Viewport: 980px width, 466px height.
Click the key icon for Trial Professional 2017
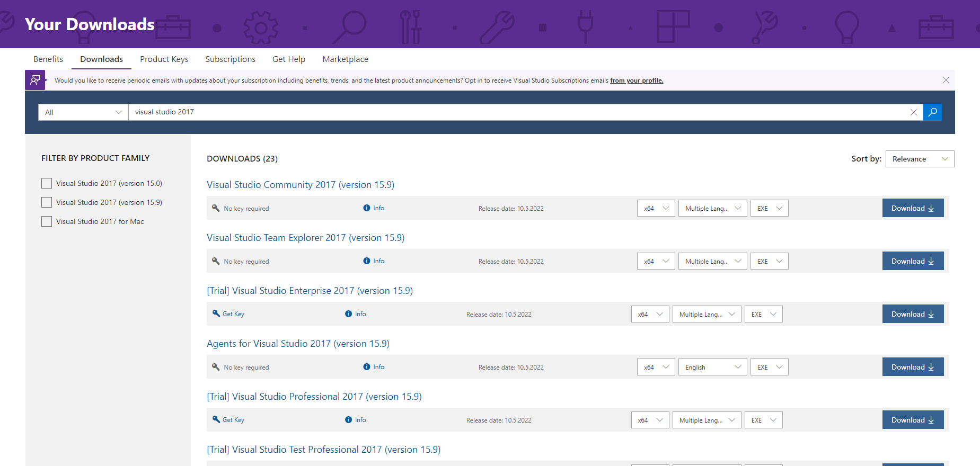tap(216, 419)
